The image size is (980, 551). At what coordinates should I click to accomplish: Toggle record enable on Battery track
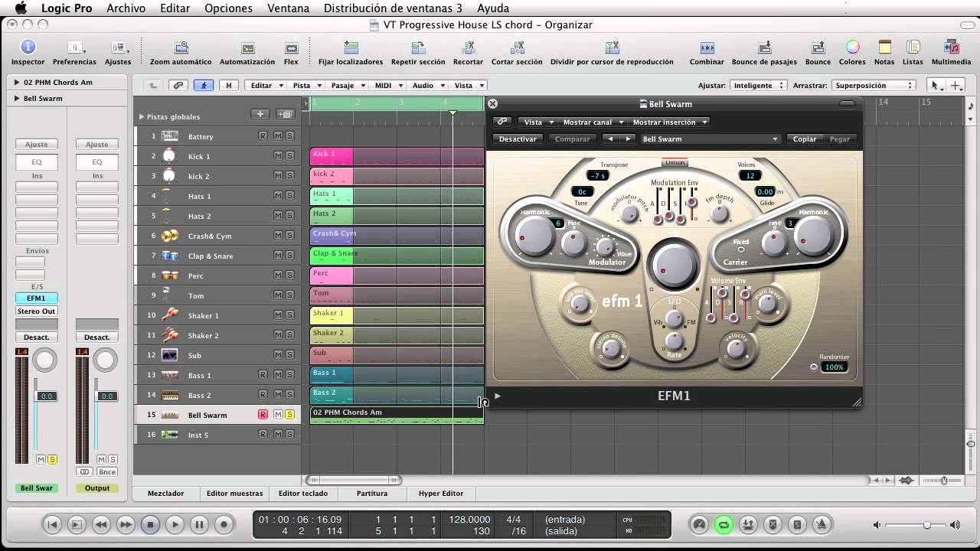coord(263,136)
